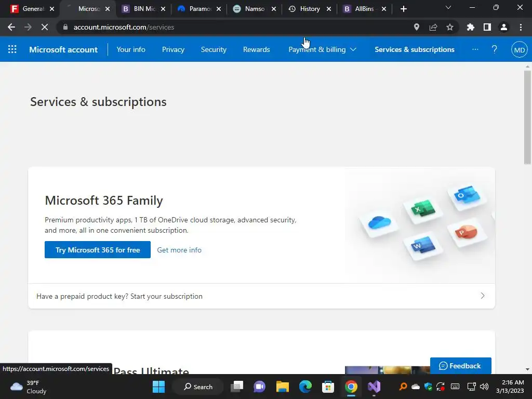
Task: Open the Windows Start menu
Action: (158, 387)
